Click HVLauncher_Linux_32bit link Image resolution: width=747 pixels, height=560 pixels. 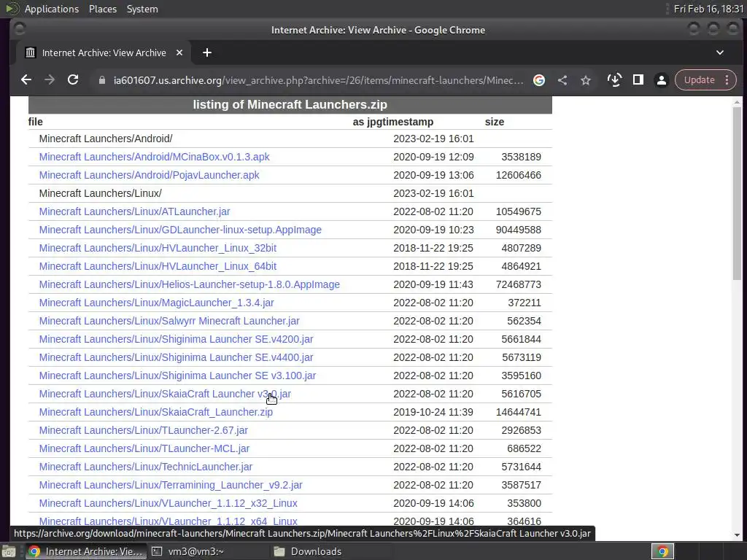point(158,248)
